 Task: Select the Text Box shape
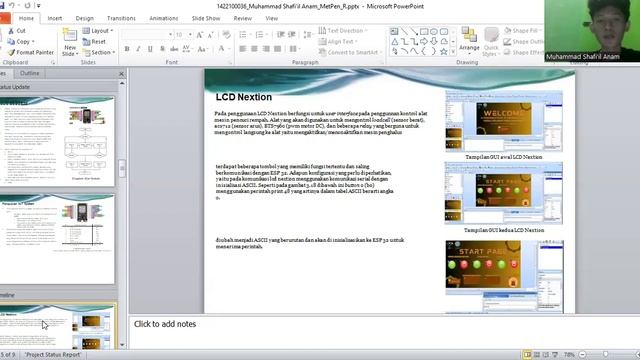click(x=394, y=31)
